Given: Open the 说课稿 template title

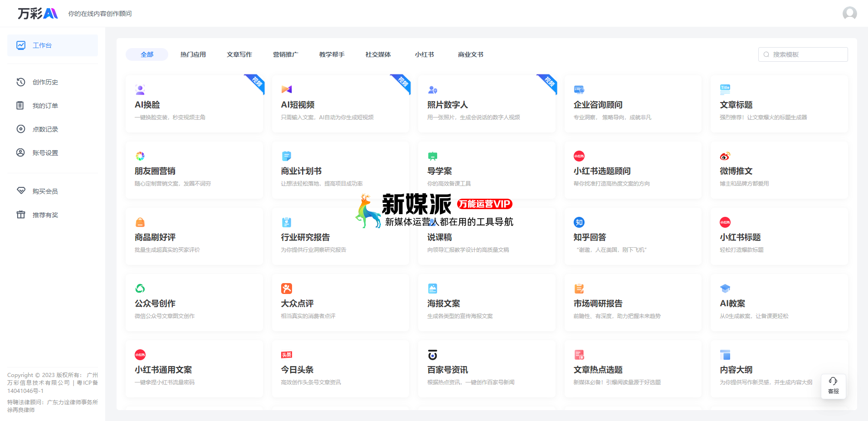Looking at the screenshot, I should coord(439,237).
